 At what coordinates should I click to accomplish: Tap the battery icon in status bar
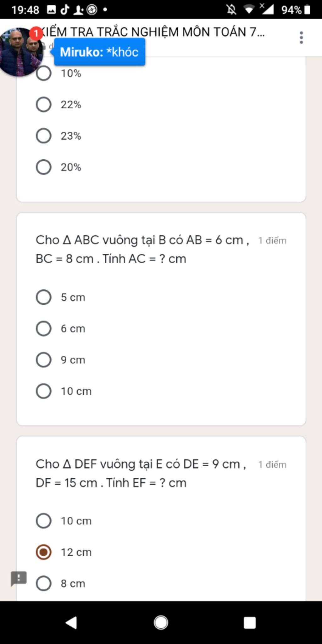pyautogui.click(x=308, y=10)
